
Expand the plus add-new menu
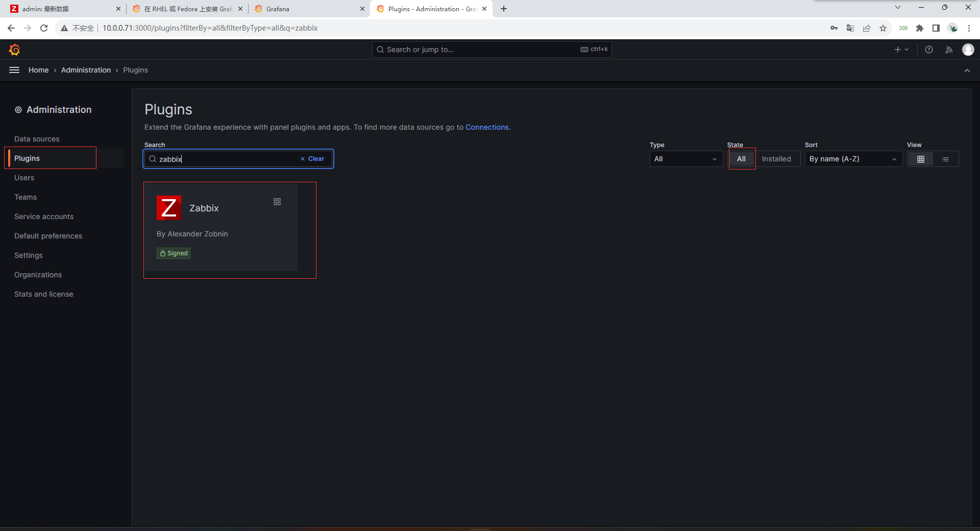pos(901,50)
